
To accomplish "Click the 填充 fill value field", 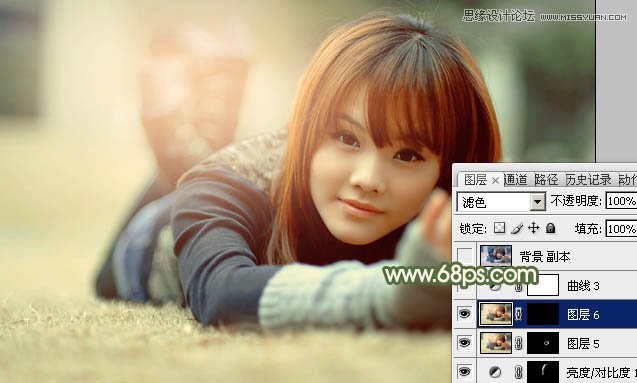I will (621, 229).
